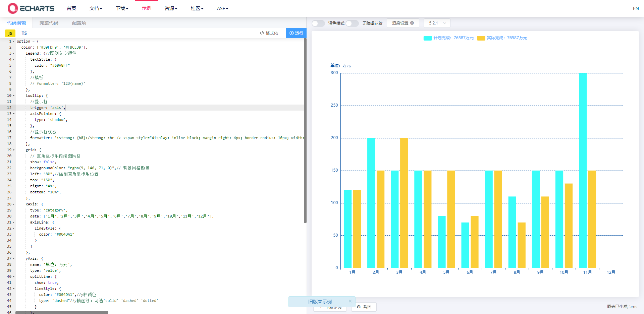
Task: Click the 旧版本示例 link
Action: [x=320, y=302]
